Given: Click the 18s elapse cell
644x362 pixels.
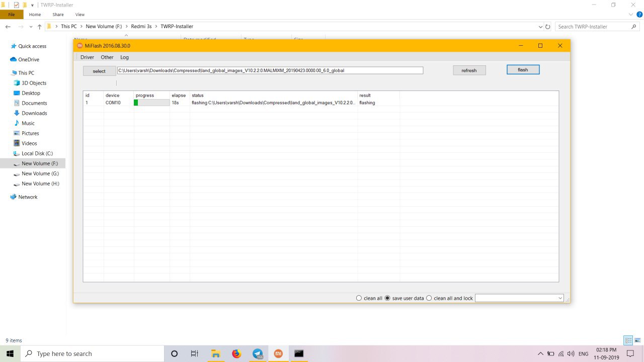Looking at the screenshot, I should pos(175,103).
